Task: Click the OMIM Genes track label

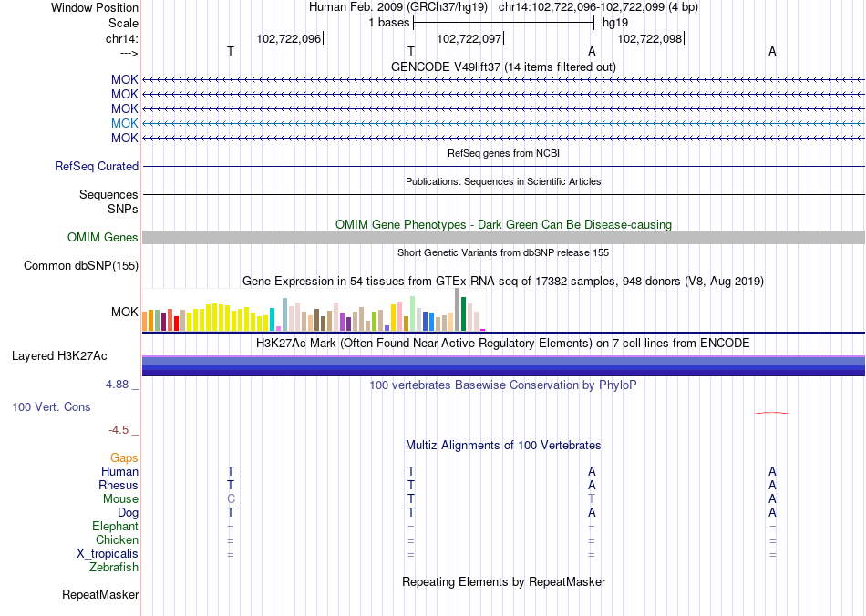Action: pyautogui.click(x=102, y=237)
